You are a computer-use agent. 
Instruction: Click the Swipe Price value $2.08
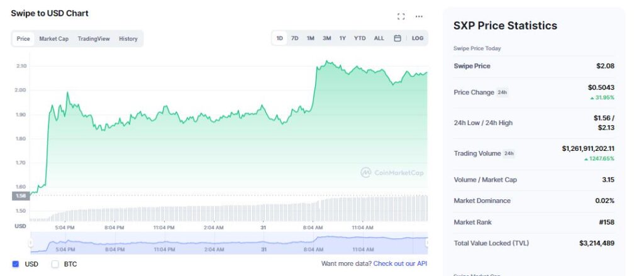606,66
